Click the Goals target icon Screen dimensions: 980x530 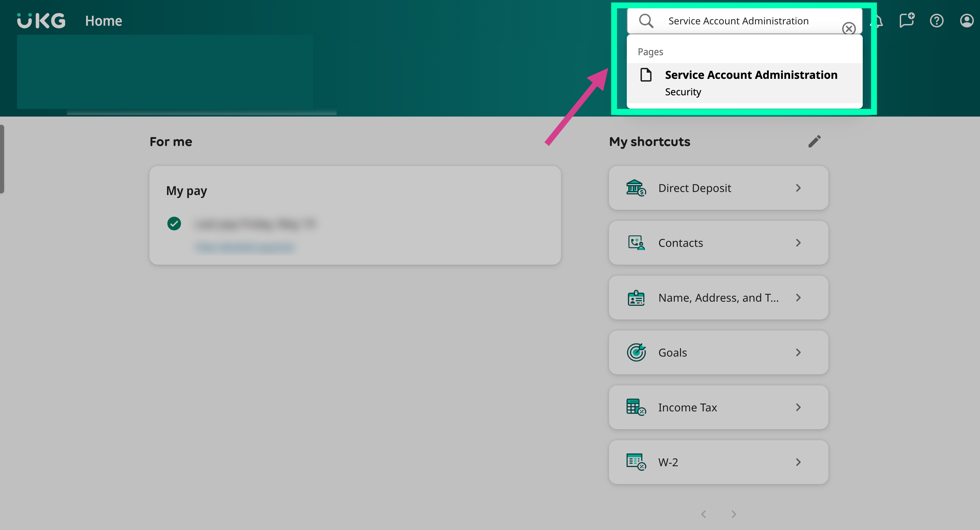(636, 352)
